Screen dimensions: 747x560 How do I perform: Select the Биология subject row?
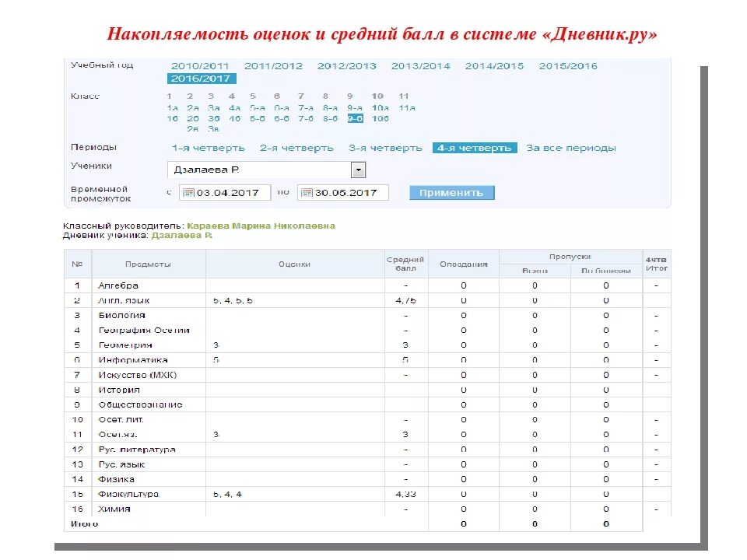click(x=367, y=315)
